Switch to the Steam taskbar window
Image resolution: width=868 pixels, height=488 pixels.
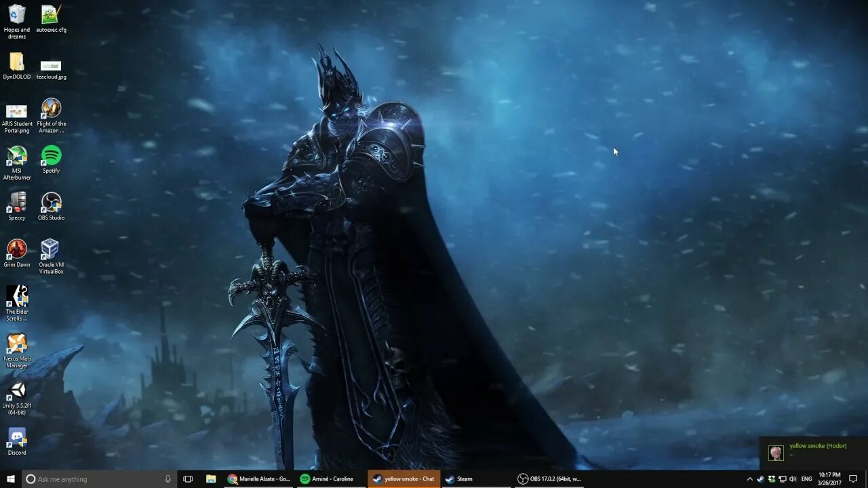point(476,479)
